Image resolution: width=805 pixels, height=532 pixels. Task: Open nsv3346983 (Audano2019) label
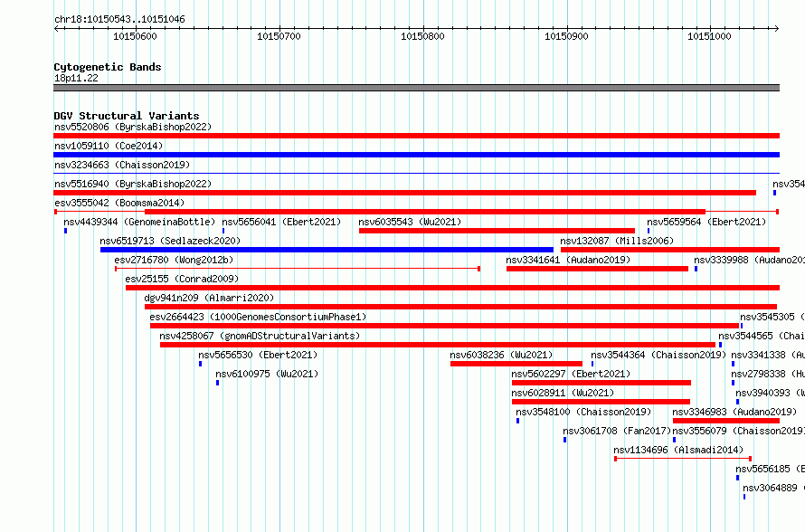(734, 412)
